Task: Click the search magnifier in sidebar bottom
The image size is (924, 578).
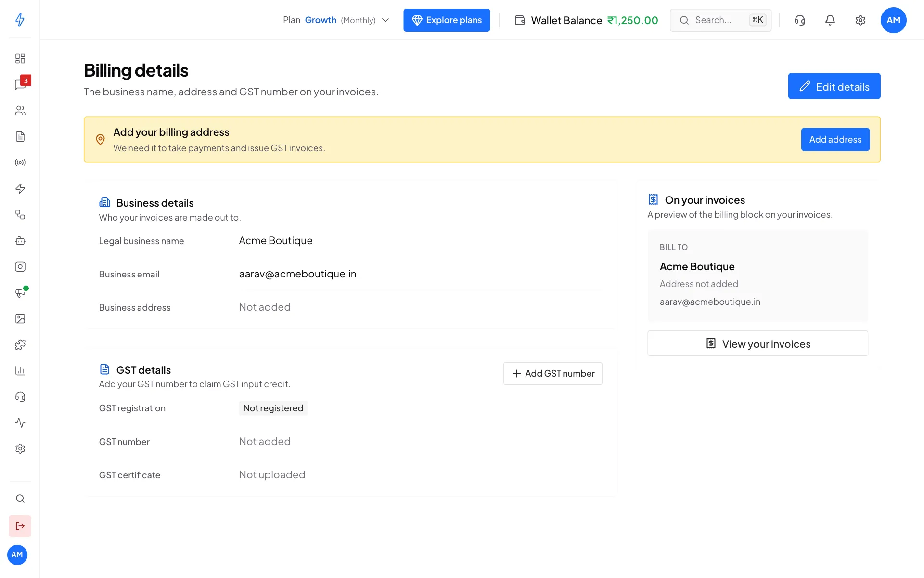Action: point(20,499)
